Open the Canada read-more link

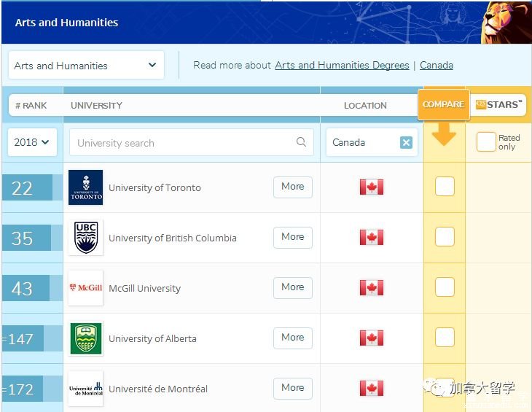[437, 65]
